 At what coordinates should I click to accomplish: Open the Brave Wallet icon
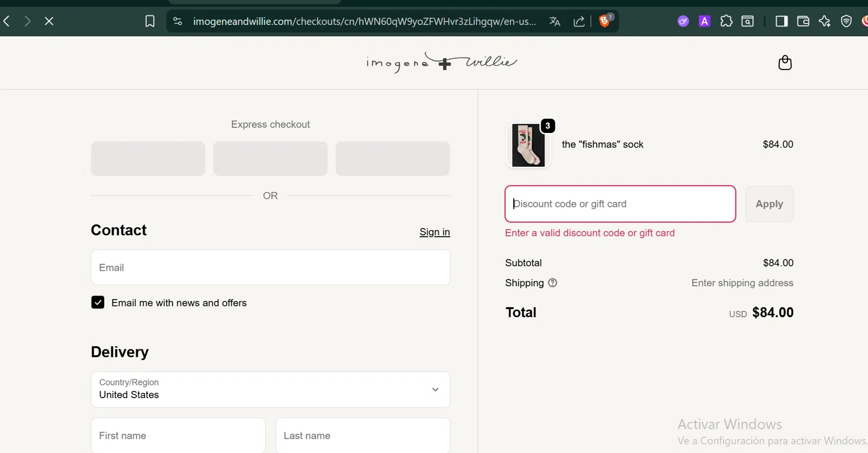click(x=803, y=21)
